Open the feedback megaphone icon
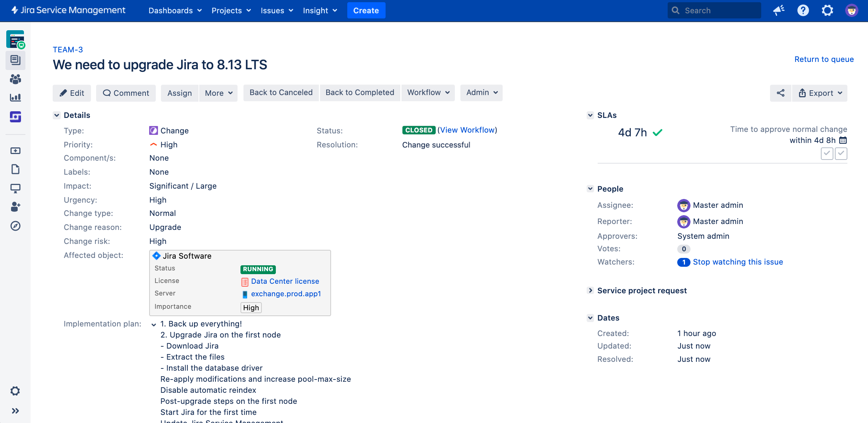The image size is (868, 423). pyautogui.click(x=779, y=10)
